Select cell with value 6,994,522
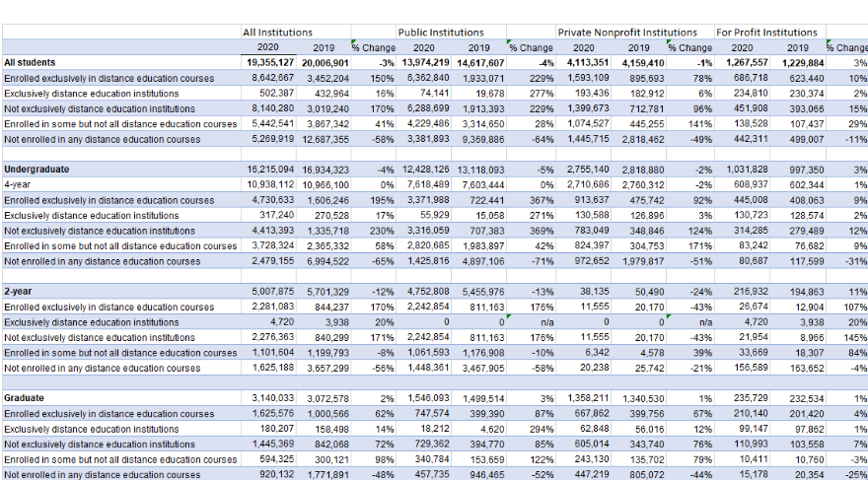 pyautogui.click(x=324, y=261)
